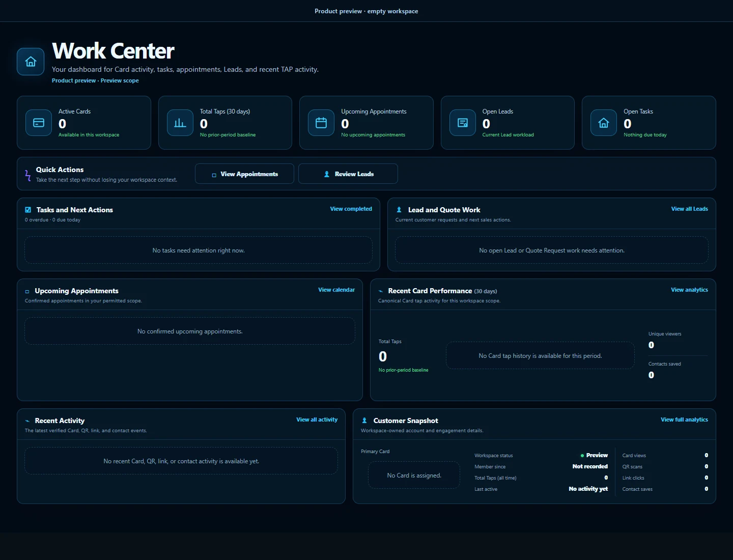
Task: Click the Quick Actions lightning icon
Action: point(28,175)
